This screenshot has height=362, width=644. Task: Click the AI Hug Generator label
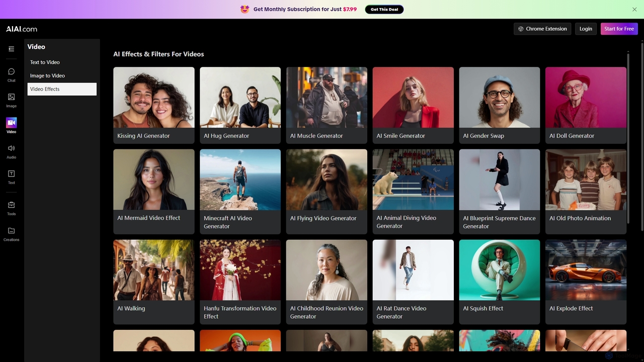pyautogui.click(x=226, y=136)
